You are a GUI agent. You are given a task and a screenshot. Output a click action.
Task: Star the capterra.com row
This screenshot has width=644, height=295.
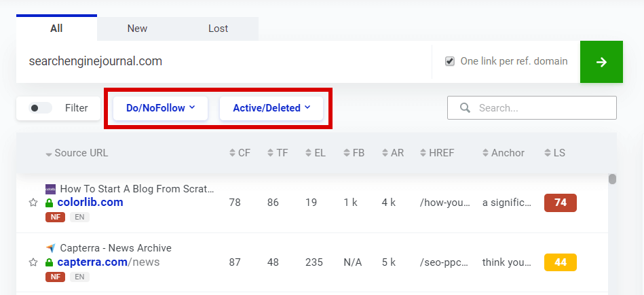click(33, 262)
